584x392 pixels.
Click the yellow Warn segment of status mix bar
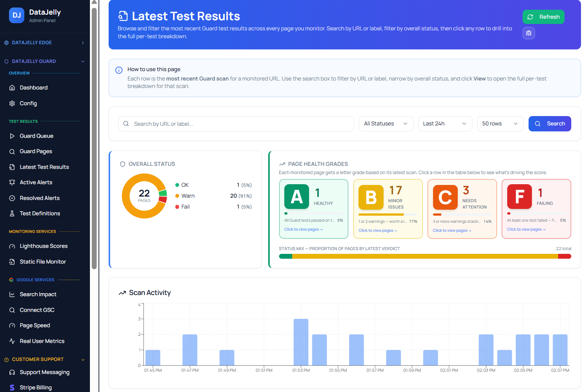tap(425, 256)
